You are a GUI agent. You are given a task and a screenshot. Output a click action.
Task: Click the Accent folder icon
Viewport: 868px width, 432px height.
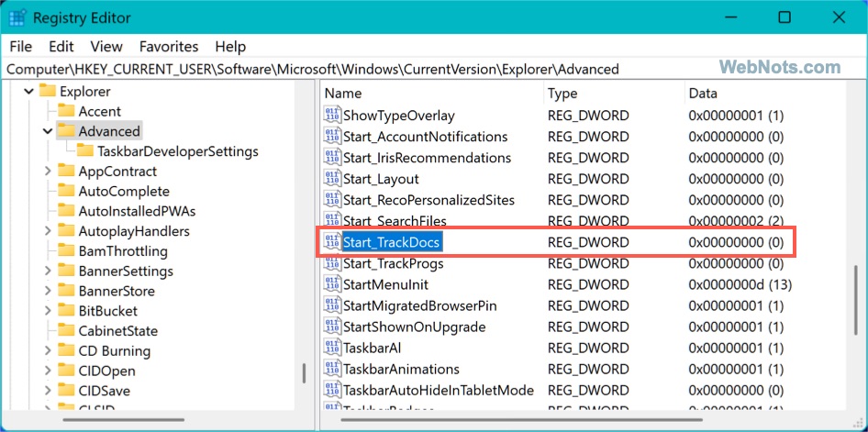tap(66, 111)
